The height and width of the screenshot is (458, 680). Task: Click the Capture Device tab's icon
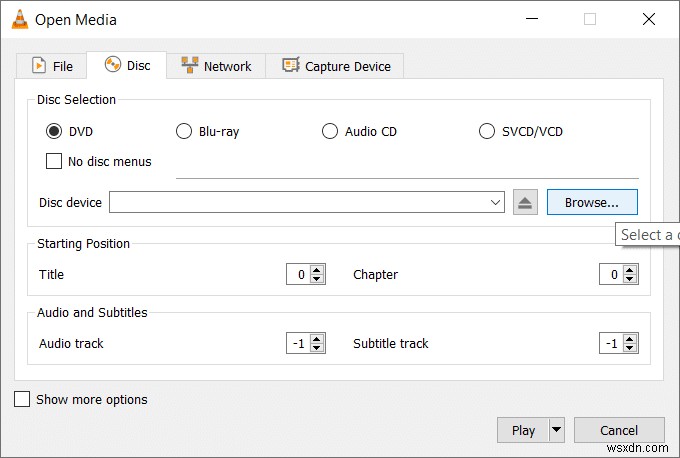(x=291, y=66)
